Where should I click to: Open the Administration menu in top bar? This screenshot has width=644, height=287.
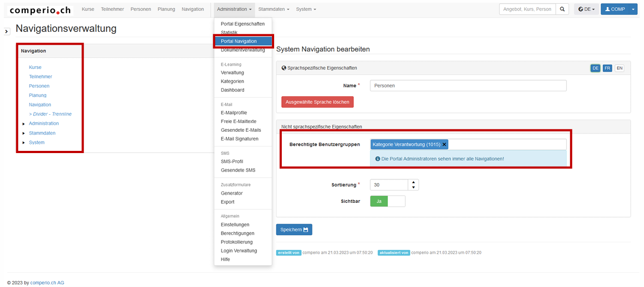point(234,9)
